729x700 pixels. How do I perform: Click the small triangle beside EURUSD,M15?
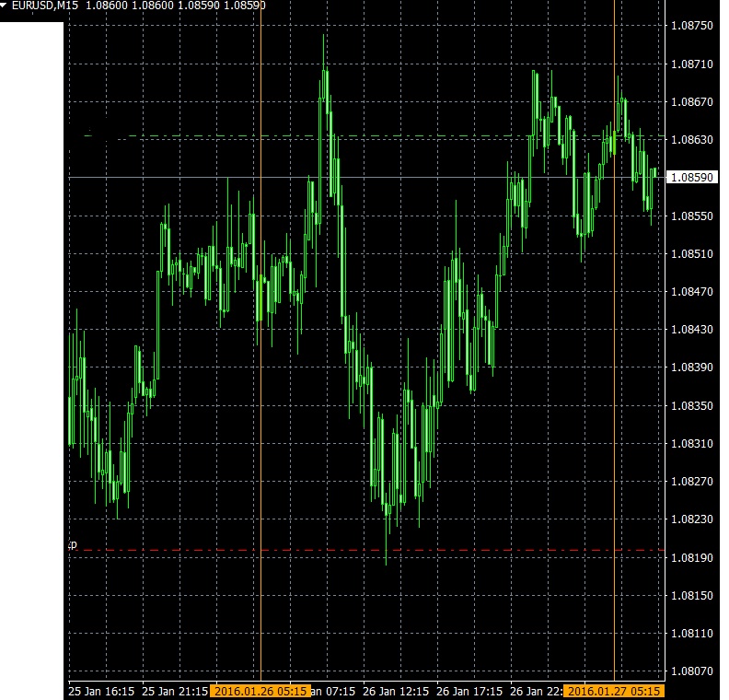click(4, 5)
